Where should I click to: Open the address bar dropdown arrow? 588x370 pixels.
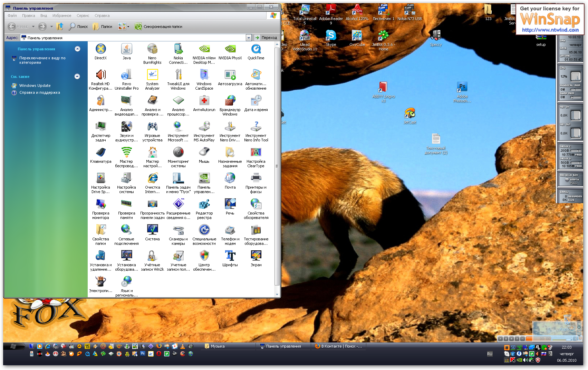point(249,38)
